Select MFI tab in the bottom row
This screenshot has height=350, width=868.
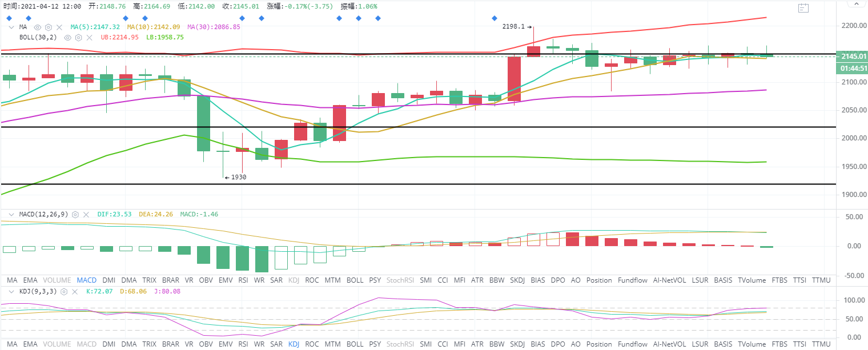point(460,344)
